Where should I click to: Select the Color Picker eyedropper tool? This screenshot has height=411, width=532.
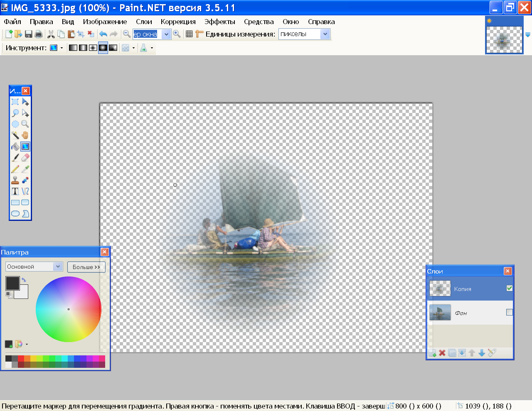pyautogui.click(x=25, y=169)
